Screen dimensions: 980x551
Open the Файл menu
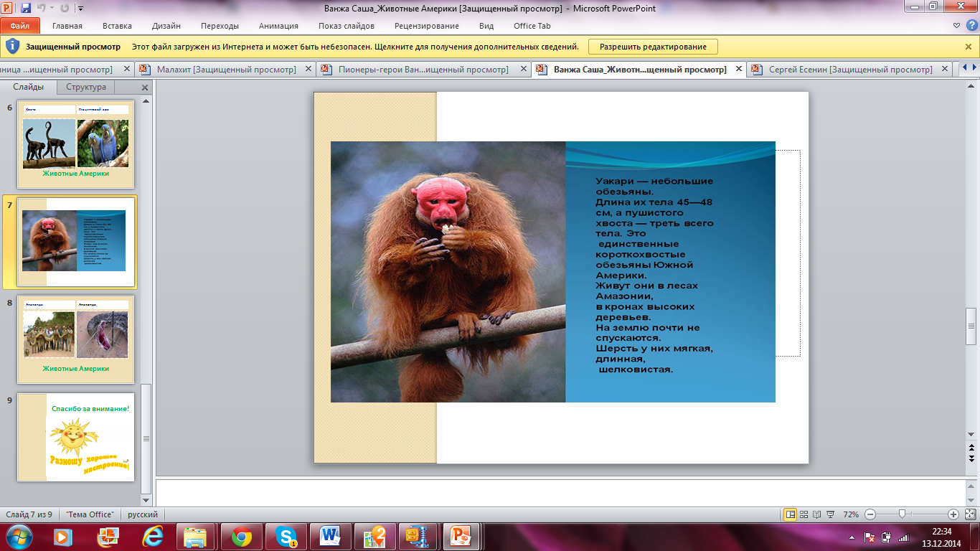[20, 26]
